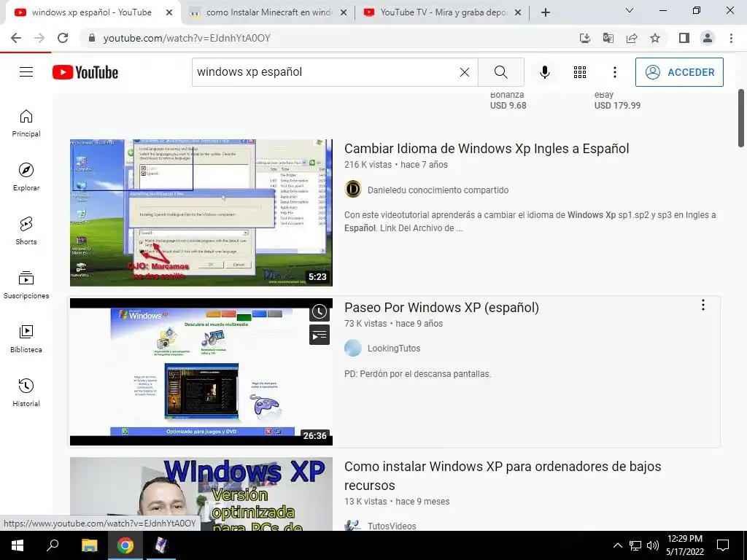Clear the search box with X icon

465,72
